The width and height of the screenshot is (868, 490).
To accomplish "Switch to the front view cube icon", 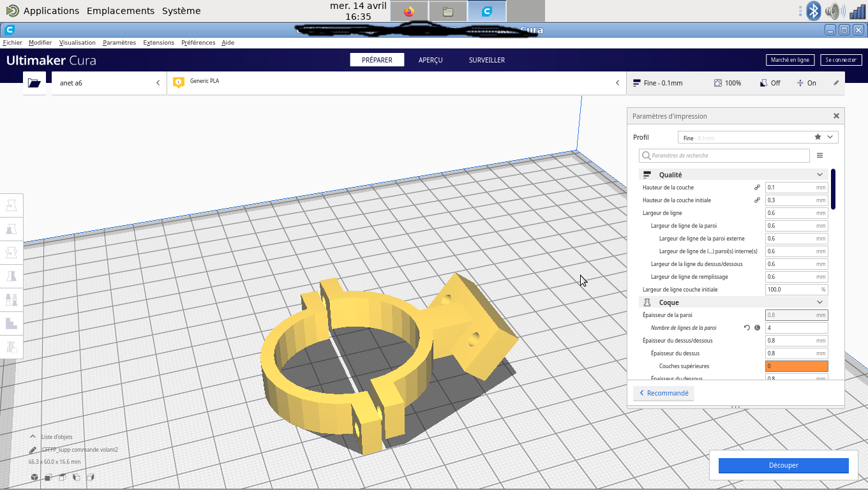I will (x=49, y=477).
